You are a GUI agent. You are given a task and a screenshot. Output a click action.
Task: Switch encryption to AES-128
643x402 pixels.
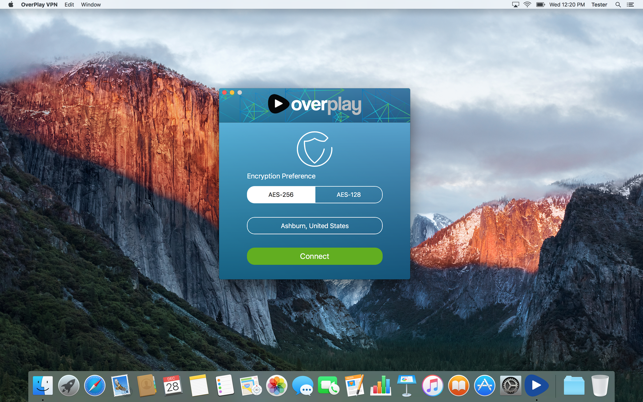pyautogui.click(x=349, y=194)
